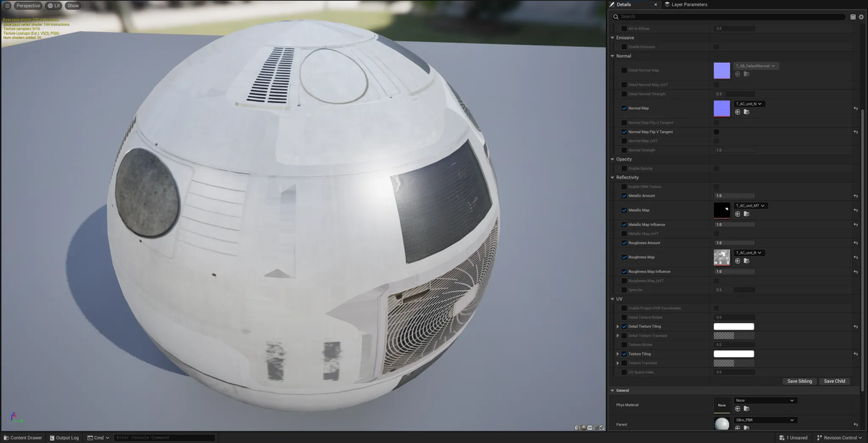Click the console command input field

click(164, 438)
